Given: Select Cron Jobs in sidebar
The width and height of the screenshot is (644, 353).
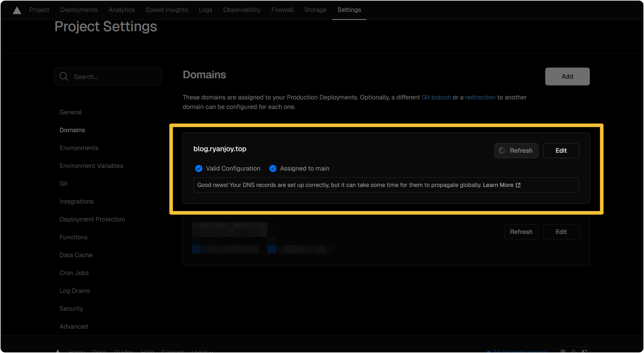Looking at the screenshot, I should (74, 273).
